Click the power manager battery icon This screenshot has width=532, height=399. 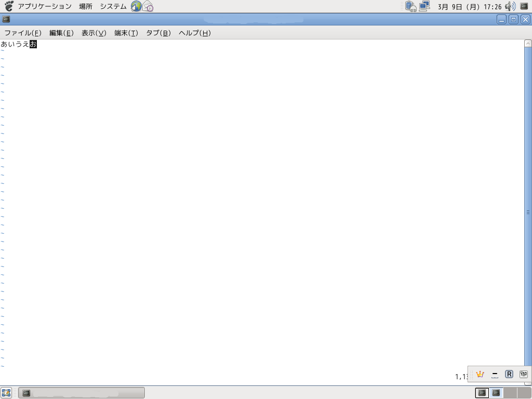pos(411,6)
